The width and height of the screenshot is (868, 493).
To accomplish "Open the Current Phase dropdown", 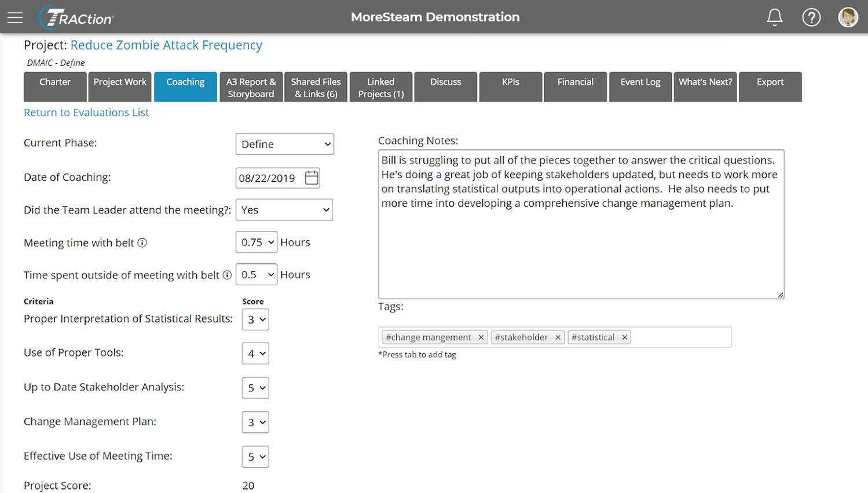I will click(x=285, y=144).
